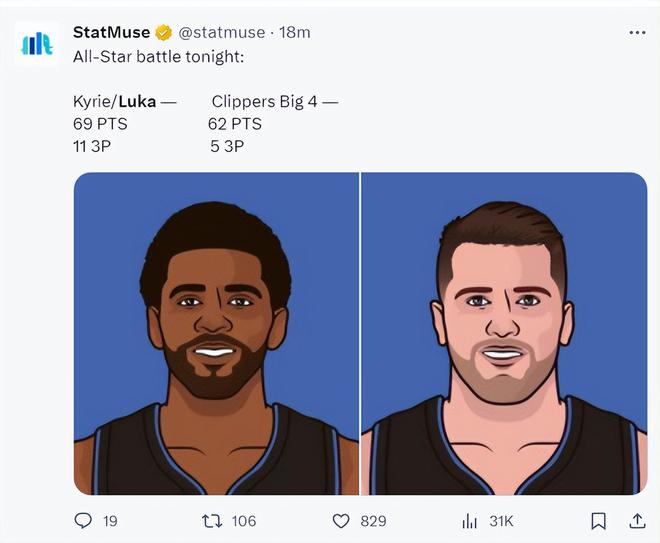Like the tweet with the heart icon
The width and height of the screenshot is (660, 543).
(x=341, y=520)
